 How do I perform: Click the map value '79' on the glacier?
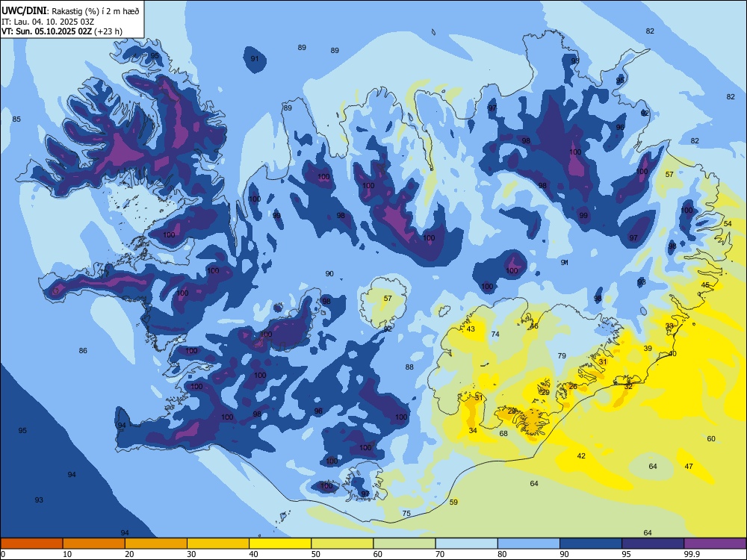[562, 355]
